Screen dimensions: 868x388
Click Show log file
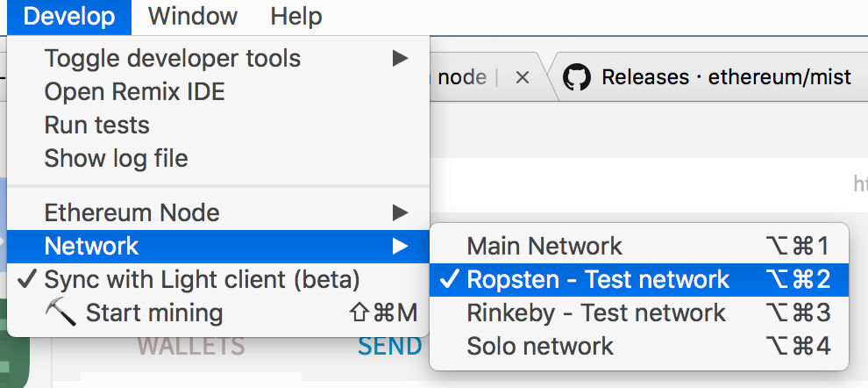[116, 159]
